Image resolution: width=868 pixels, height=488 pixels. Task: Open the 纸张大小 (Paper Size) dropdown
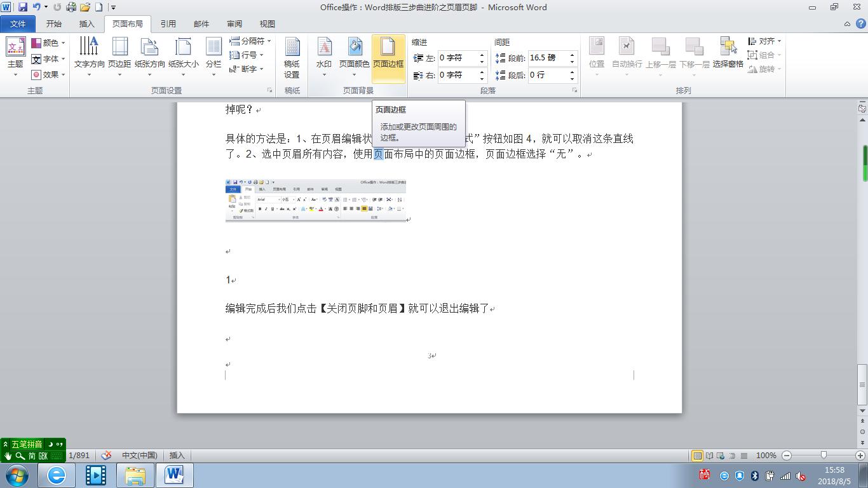point(184,54)
